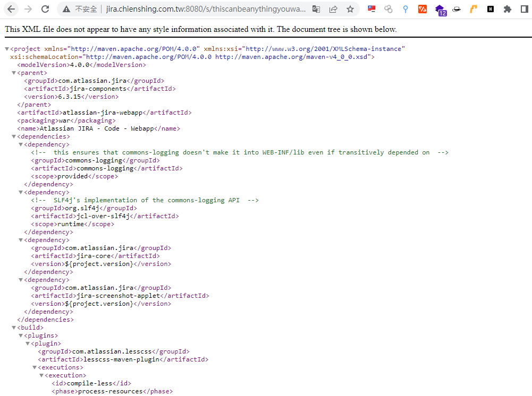Open the orange-yellow hook extension
Image resolution: width=532 pixels, height=396 pixels.
[x=474, y=9]
